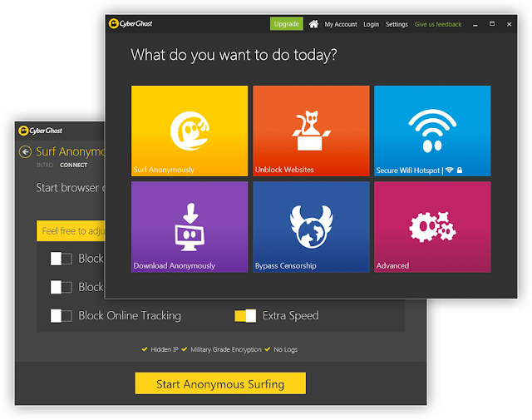Maximize the front CyberGhost window
This screenshot has height=420, width=532.
(492, 24)
